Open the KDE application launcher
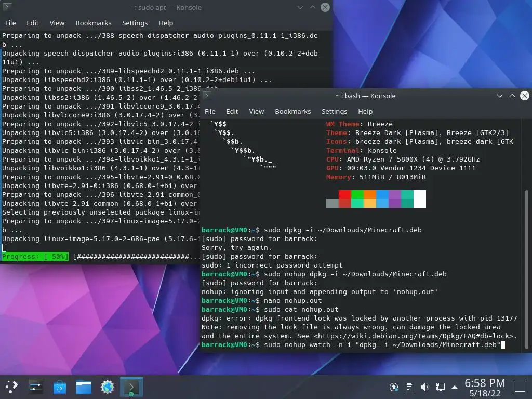 [x=11, y=387]
